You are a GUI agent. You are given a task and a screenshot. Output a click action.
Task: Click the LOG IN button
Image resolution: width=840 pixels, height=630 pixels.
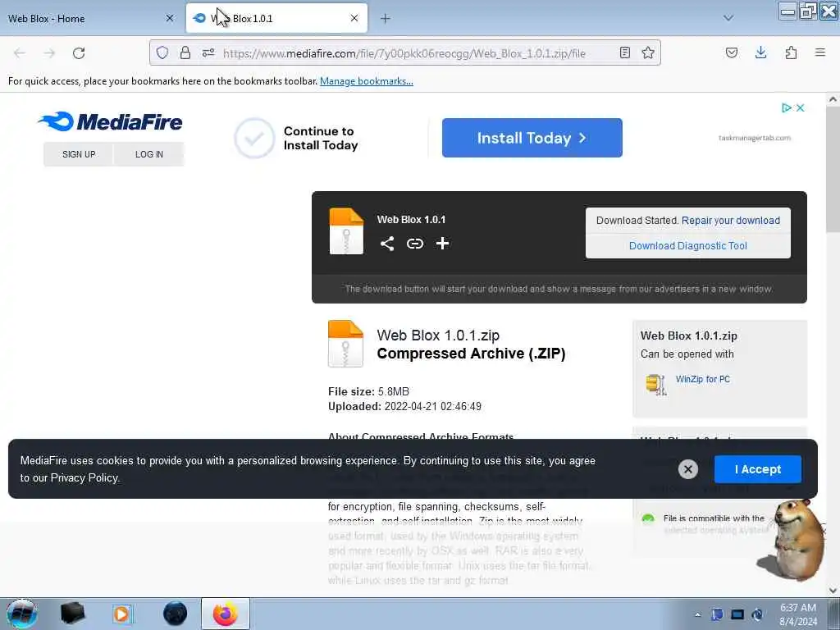pos(149,154)
